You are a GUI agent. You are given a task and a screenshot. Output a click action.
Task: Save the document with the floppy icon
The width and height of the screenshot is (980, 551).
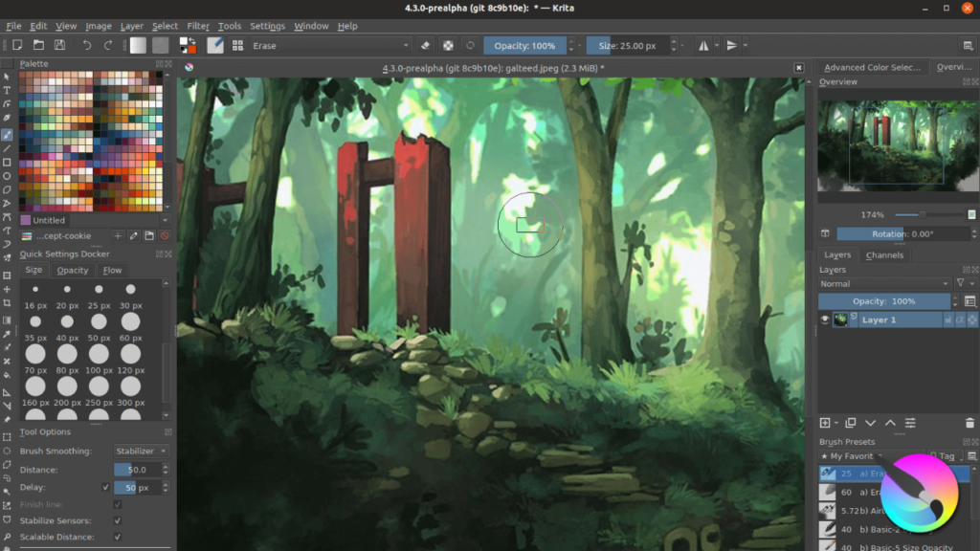(x=59, y=45)
